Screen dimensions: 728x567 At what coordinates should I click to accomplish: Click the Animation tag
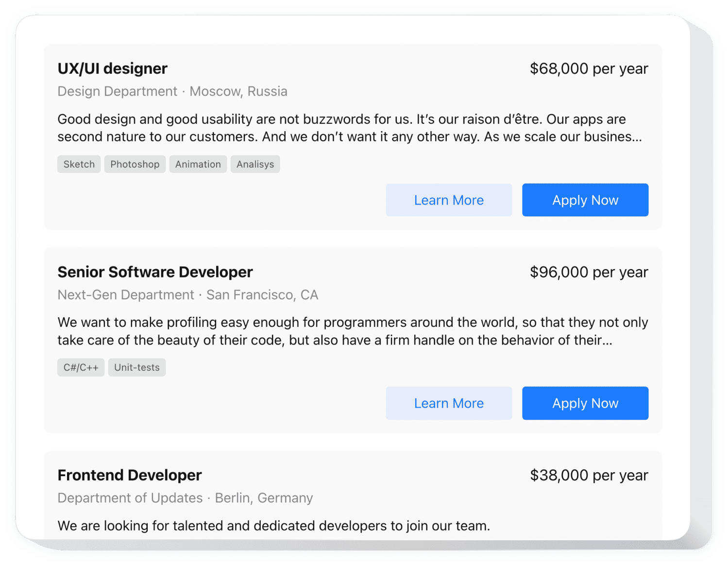pyautogui.click(x=198, y=164)
